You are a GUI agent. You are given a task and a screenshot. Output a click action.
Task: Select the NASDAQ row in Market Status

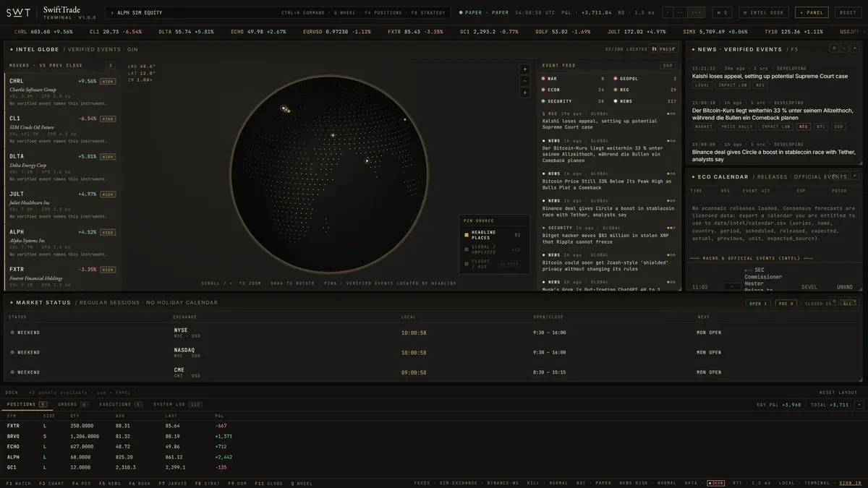coord(434,352)
